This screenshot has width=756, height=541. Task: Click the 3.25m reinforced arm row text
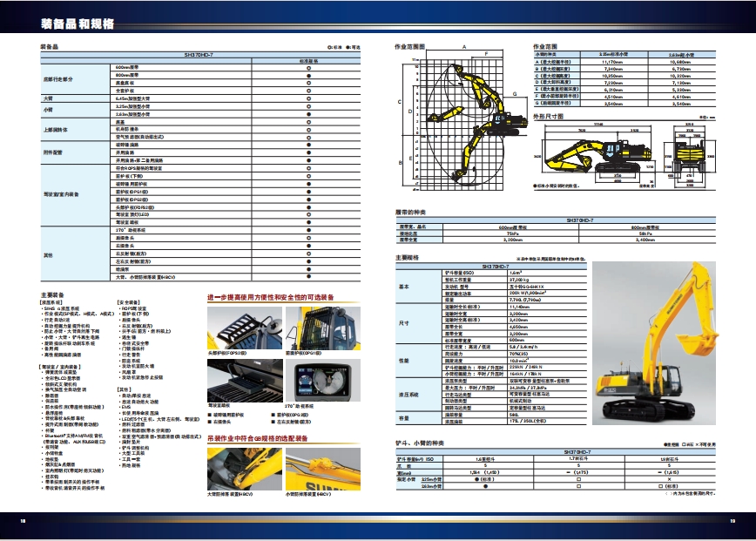[132, 106]
